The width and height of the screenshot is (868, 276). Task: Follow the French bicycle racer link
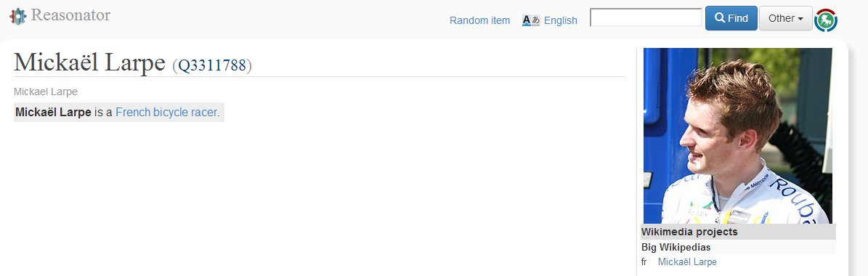[166, 113]
